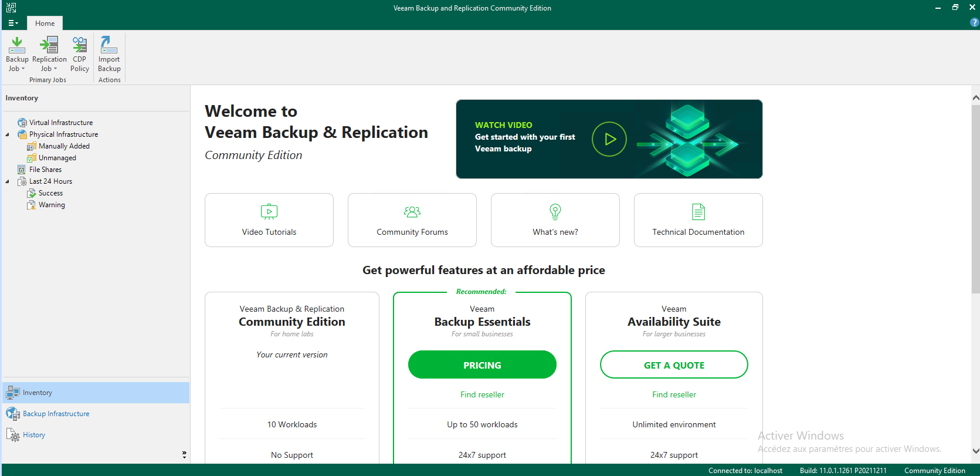Click the File Shares icon

[x=22, y=170]
